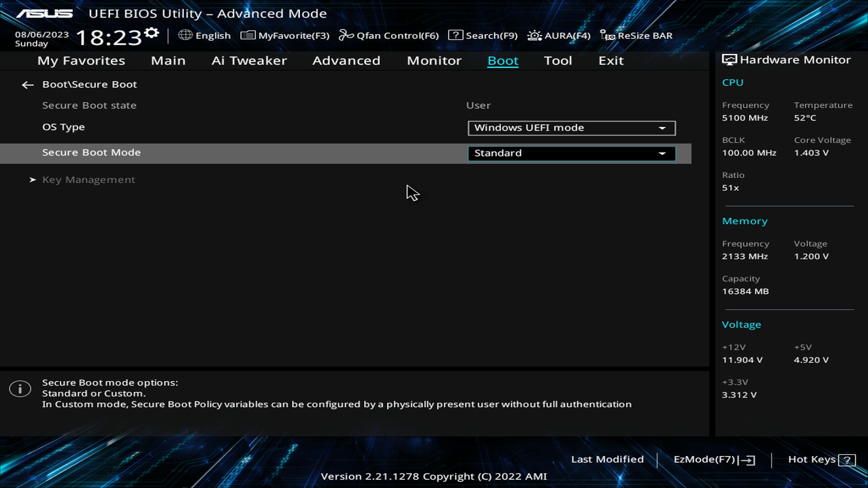Click the 52°C temperature value
868x488 pixels.
pyautogui.click(x=805, y=118)
